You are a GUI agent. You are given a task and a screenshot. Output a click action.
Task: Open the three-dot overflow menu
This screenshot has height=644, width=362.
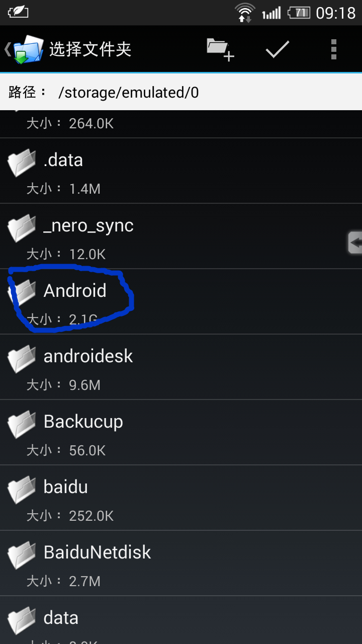pyautogui.click(x=334, y=49)
